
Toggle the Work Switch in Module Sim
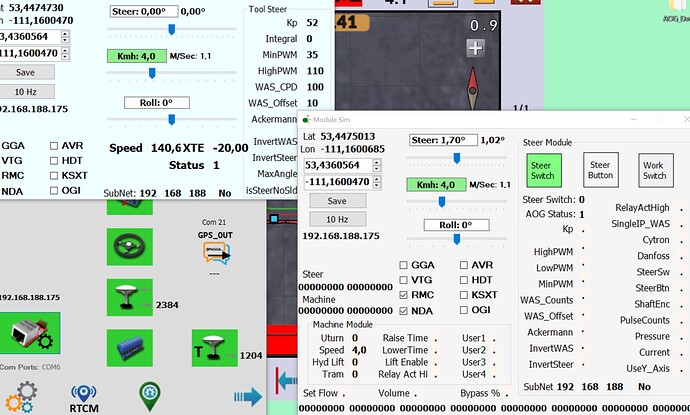pos(656,170)
